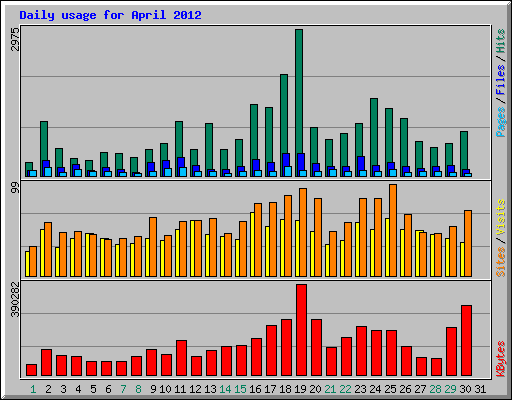Image resolution: width=512 pixels, height=400 pixels.
Task: Click the Pages legend label
Action: coord(501,122)
